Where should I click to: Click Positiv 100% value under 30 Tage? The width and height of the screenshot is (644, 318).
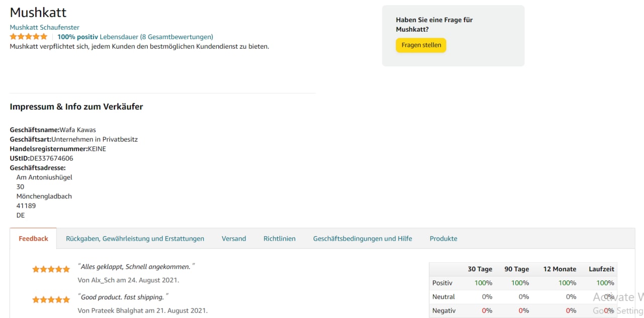484,283
